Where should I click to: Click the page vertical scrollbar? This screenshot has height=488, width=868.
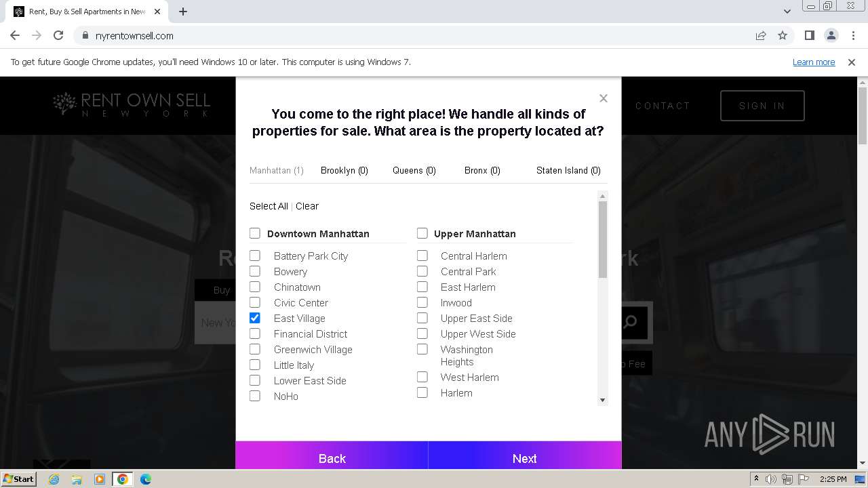[863, 115]
